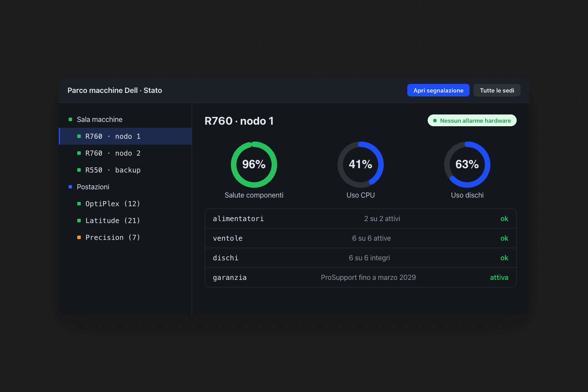Viewport: 588px width, 392px height.
Task: Click the 'Uso CPU' label
Action: (361, 195)
